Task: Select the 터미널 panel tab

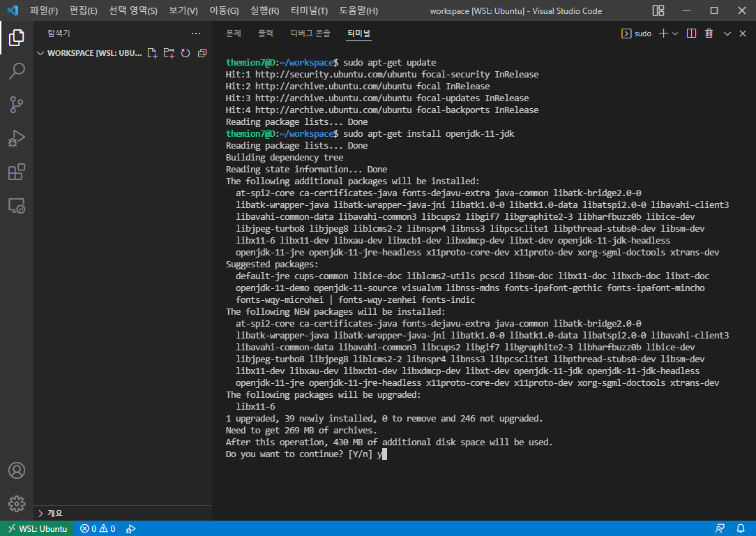Action: coord(359,33)
